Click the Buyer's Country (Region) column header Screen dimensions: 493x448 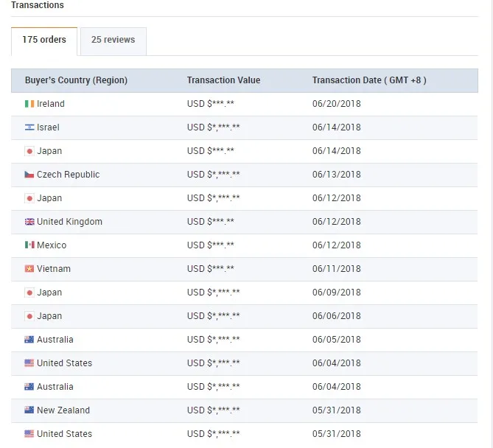pyautogui.click(x=76, y=80)
